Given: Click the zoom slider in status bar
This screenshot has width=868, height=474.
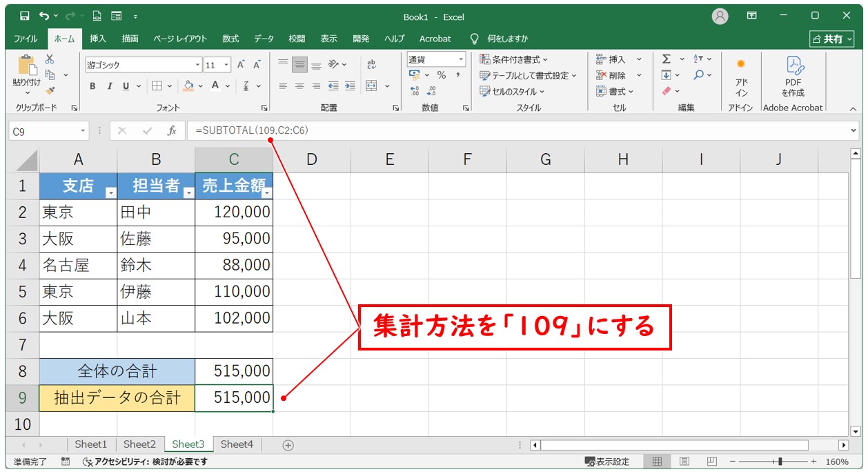Looking at the screenshot, I should [780, 462].
